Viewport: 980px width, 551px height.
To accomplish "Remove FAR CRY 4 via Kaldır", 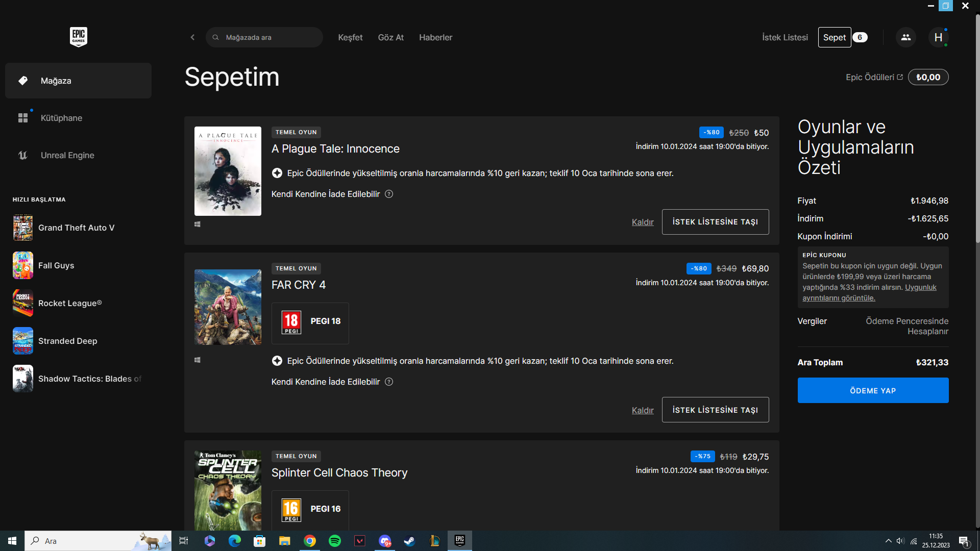I will coord(643,410).
